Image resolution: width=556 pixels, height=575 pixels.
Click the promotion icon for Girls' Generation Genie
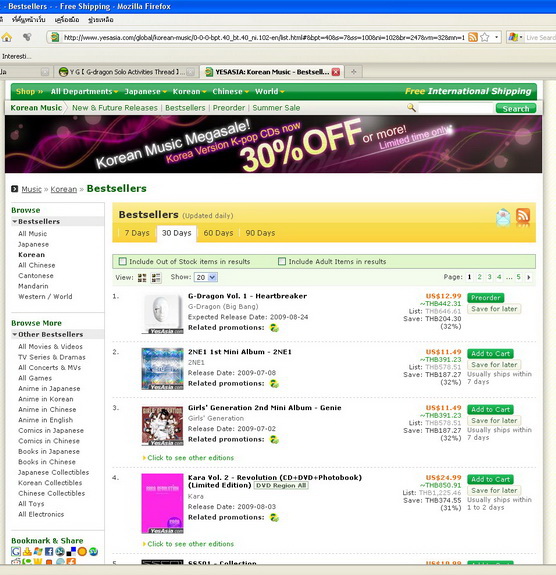(x=274, y=439)
